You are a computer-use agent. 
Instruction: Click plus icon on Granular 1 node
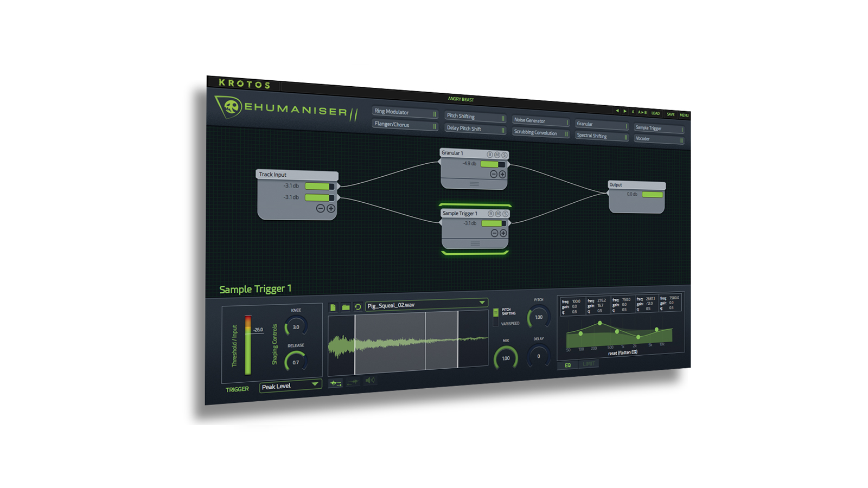(502, 174)
